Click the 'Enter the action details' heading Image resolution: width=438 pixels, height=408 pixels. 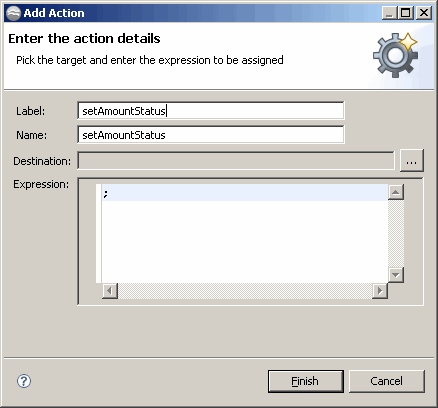pos(84,39)
